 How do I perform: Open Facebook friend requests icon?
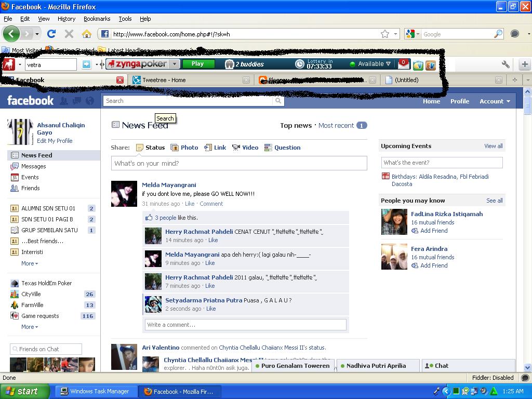tap(63, 101)
